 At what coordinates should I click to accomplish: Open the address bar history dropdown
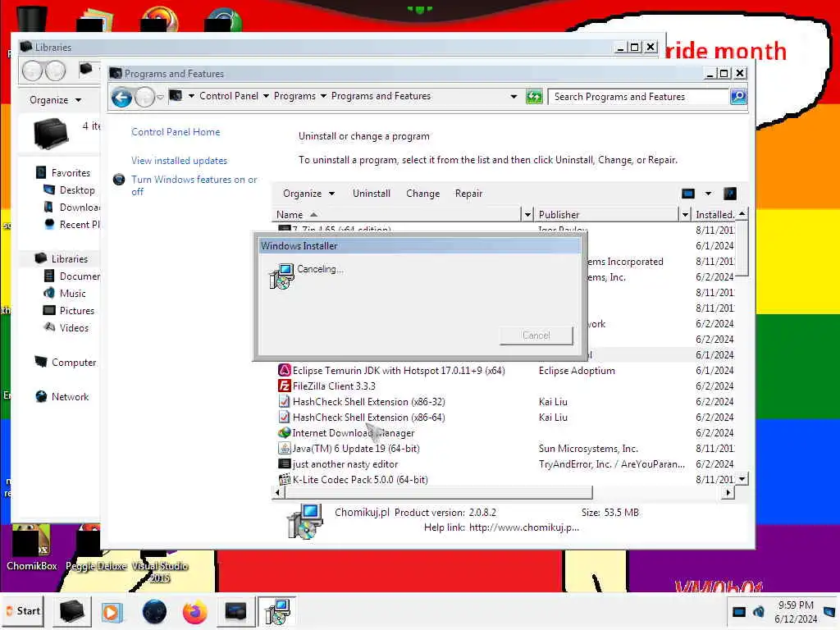514,97
